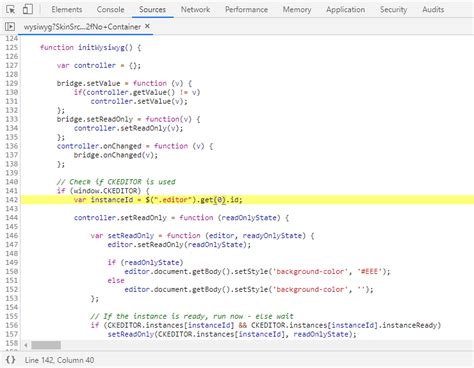Click the 'else' keyword on line 151
Viewport: 474px width, 368px height.
[x=116, y=280]
